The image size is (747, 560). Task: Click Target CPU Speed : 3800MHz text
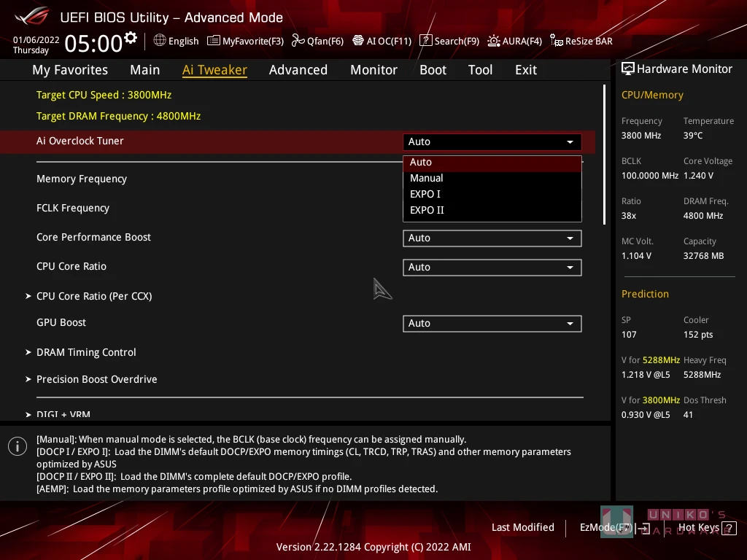pos(104,95)
